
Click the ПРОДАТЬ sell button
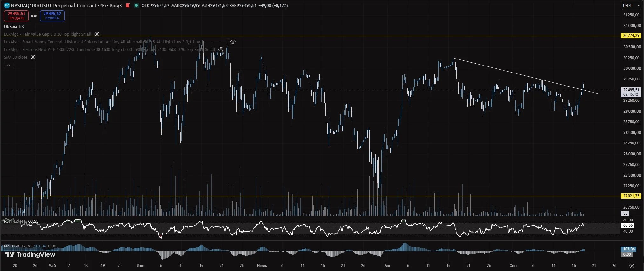tap(16, 16)
